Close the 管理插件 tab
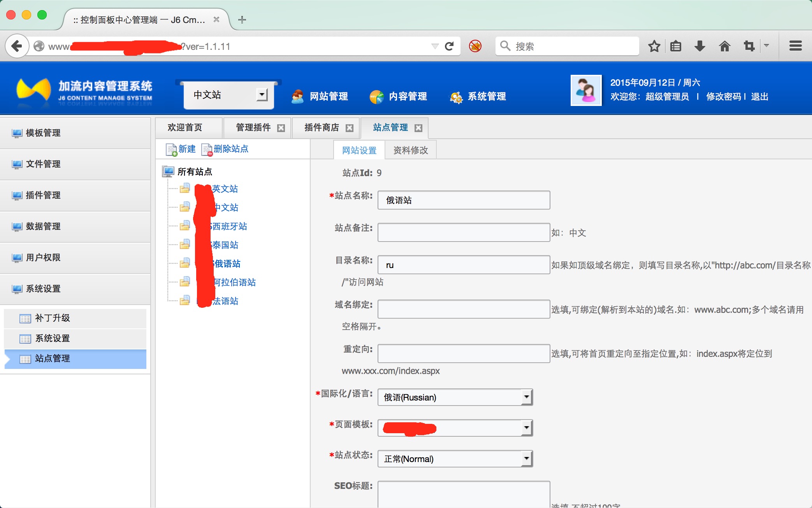The width and height of the screenshot is (812, 508). tap(281, 128)
